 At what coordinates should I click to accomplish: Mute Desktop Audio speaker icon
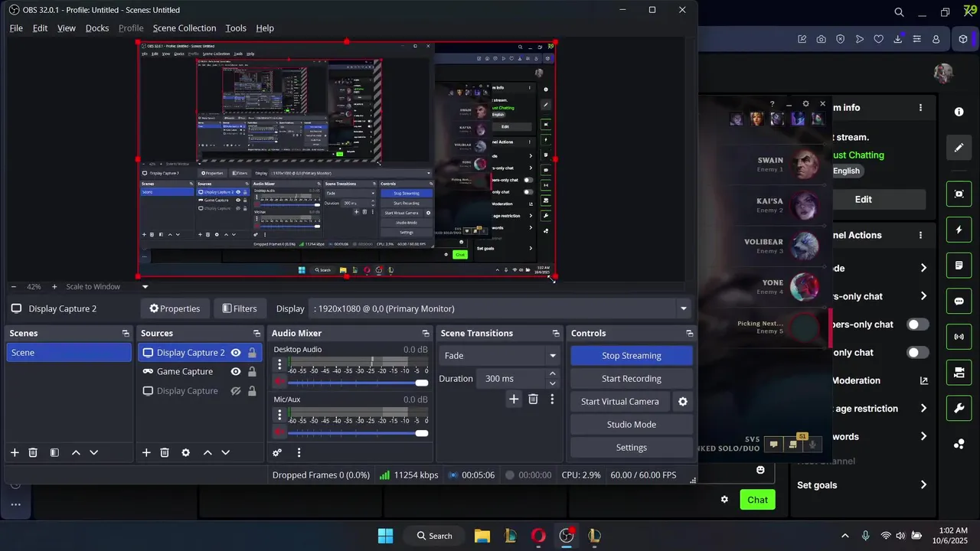[x=279, y=382]
